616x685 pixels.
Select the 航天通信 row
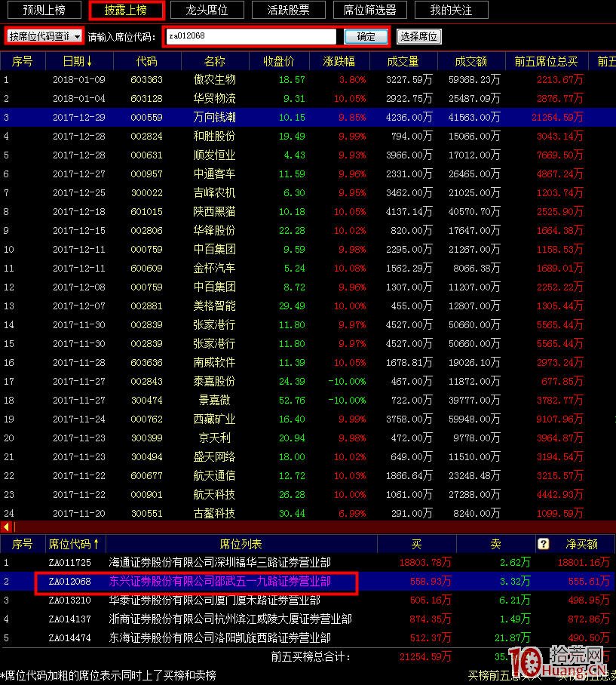point(308,476)
